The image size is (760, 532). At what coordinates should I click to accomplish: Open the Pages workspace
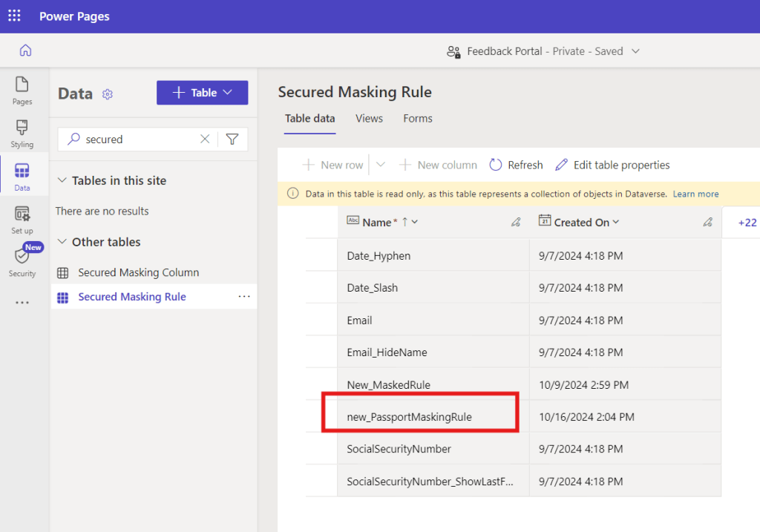[22, 91]
